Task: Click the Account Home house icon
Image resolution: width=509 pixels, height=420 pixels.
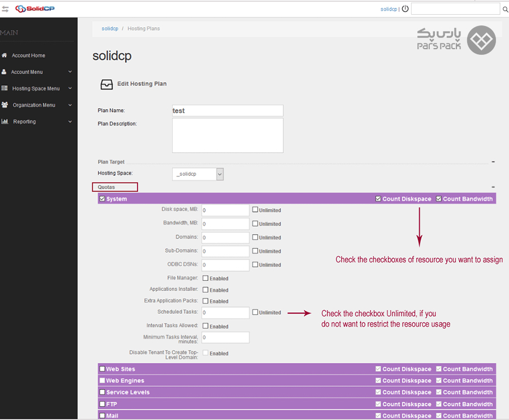Action: click(5, 55)
